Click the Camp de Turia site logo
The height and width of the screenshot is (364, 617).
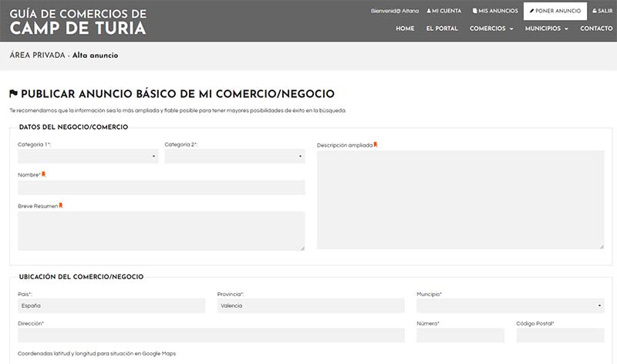[x=78, y=22]
